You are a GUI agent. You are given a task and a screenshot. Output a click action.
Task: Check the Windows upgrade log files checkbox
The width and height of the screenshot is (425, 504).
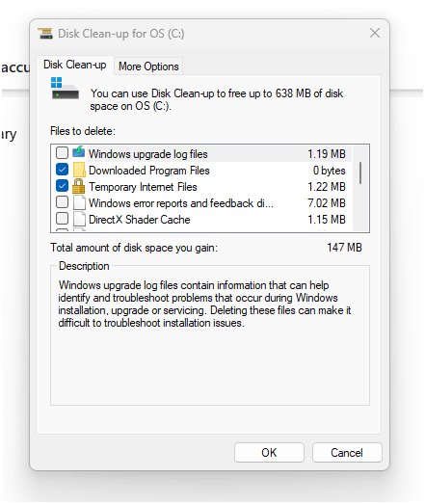pos(62,153)
